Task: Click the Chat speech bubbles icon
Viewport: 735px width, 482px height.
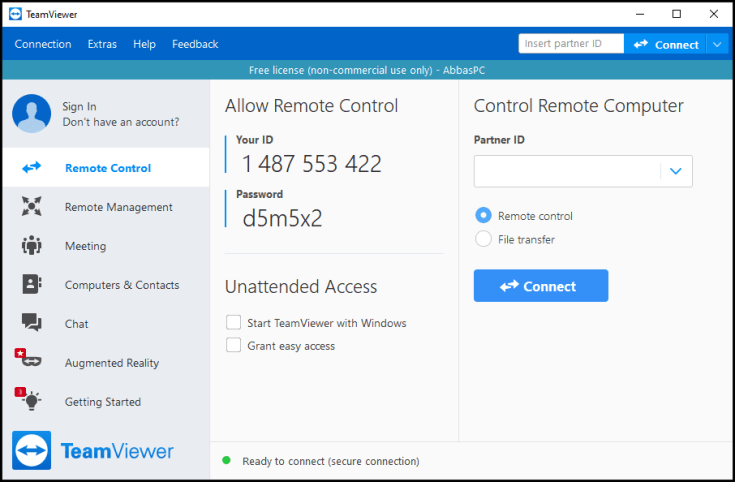Action: coord(31,323)
